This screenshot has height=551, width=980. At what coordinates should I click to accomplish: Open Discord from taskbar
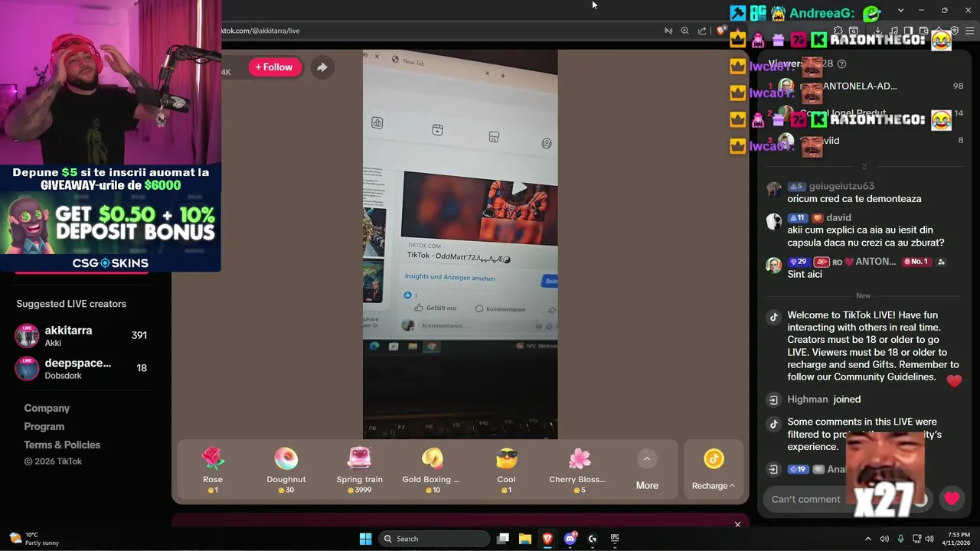(x=570, y=539)
